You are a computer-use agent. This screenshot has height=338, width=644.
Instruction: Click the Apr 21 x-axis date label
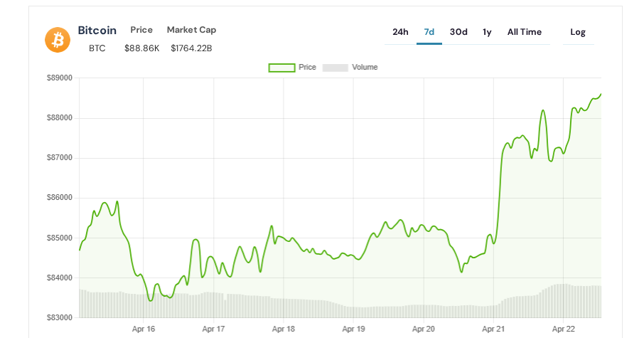pos(493,329)
